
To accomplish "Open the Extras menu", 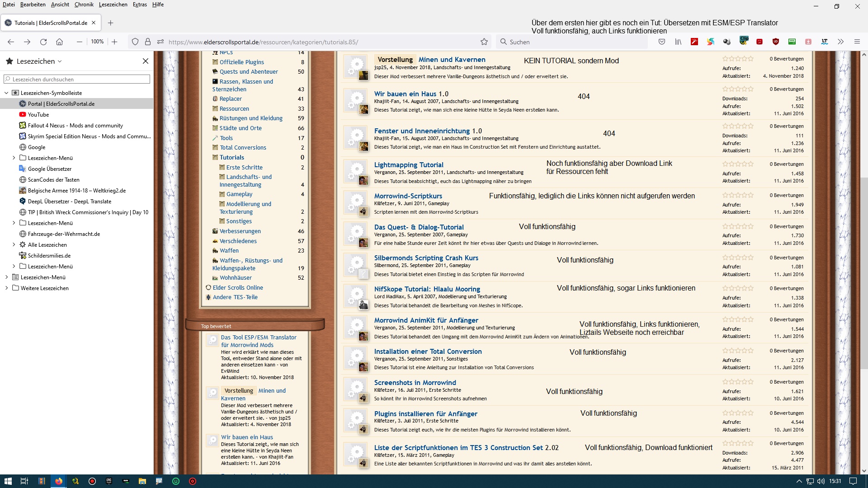I will pos(140,5).
